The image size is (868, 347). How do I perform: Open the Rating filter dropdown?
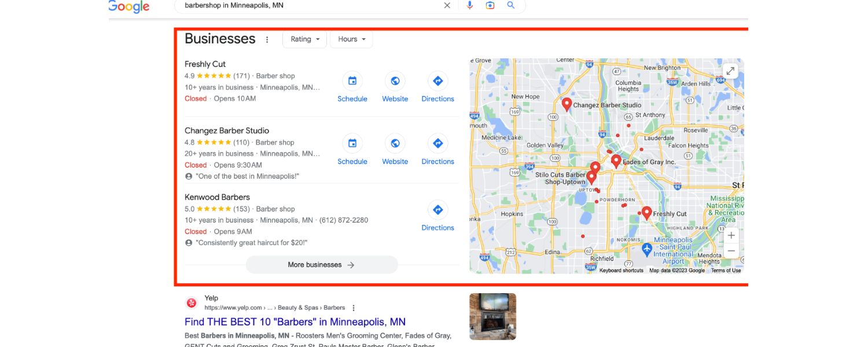[x=304, y=39]
